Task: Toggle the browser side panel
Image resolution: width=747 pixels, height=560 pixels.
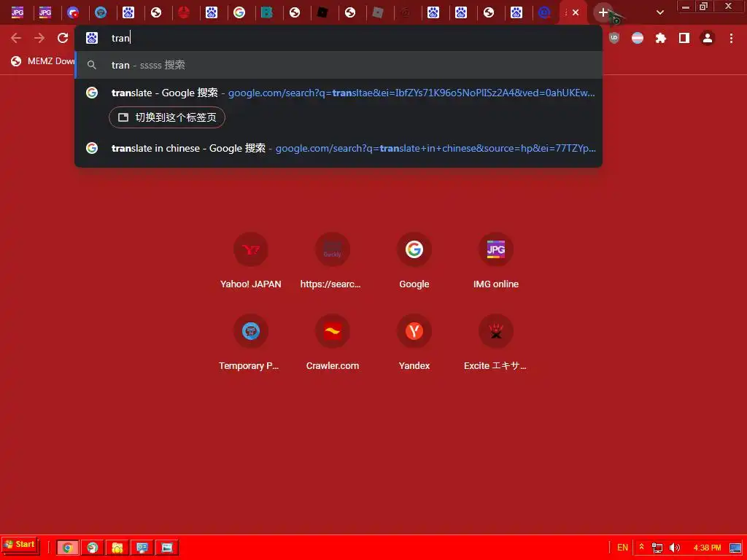Action: pyautogui.click(x=684, y=38)
